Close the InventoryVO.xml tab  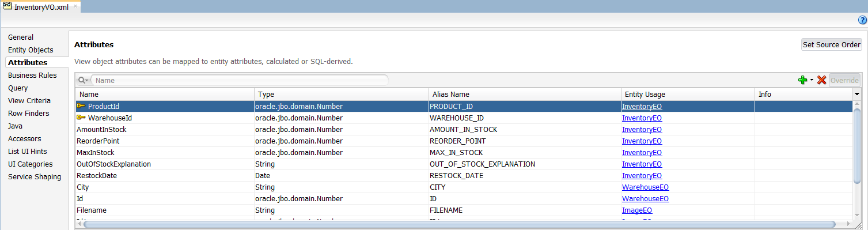coord(75,6)
